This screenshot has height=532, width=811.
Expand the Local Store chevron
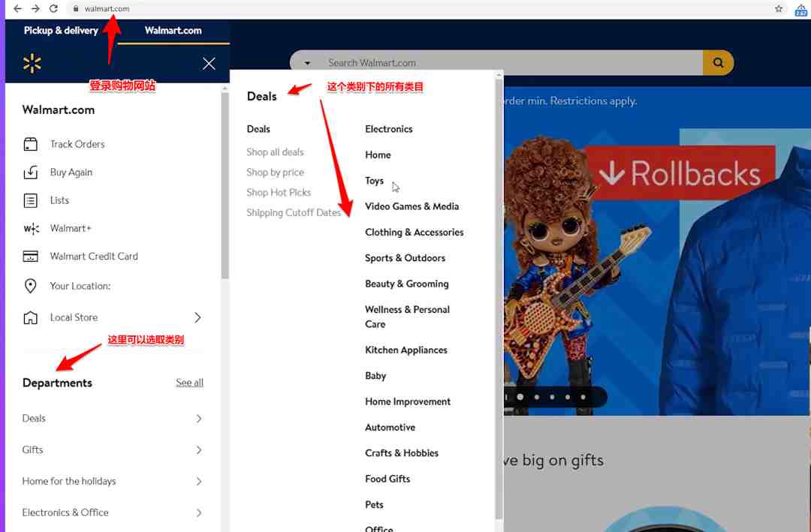coord(197,317)
